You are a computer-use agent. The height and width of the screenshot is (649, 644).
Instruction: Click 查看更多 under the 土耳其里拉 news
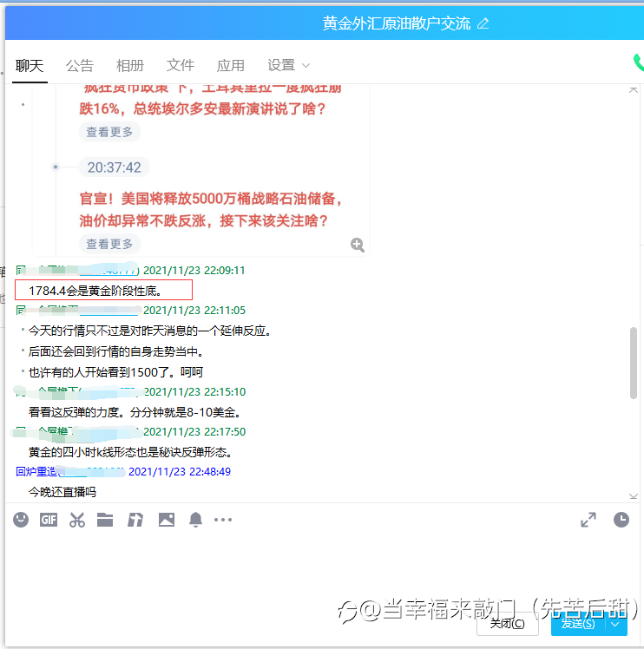click(x=109, y=132)
